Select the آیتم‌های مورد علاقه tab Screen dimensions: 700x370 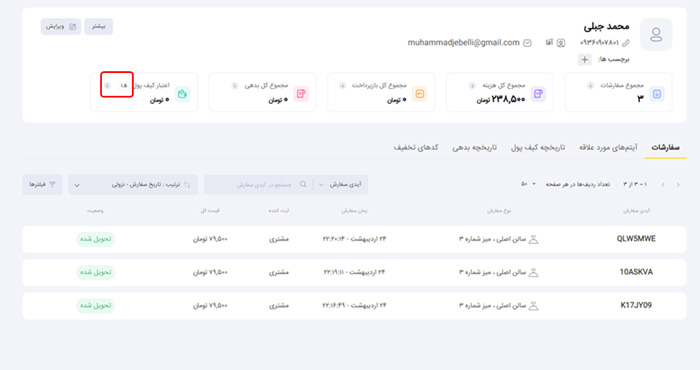(608, 147)
